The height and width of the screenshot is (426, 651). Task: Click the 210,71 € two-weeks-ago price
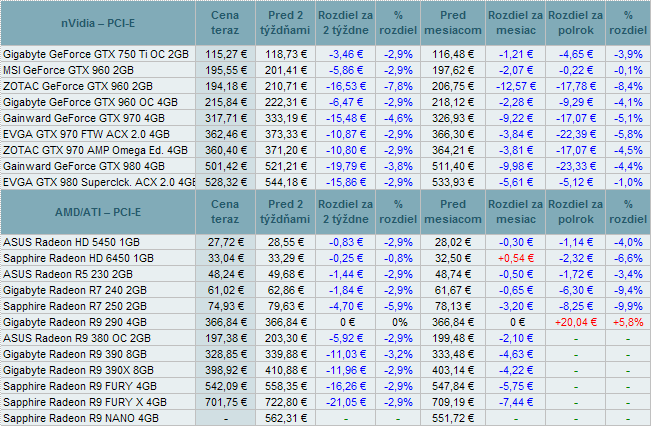pyautogui.click(x=286, y=86)
